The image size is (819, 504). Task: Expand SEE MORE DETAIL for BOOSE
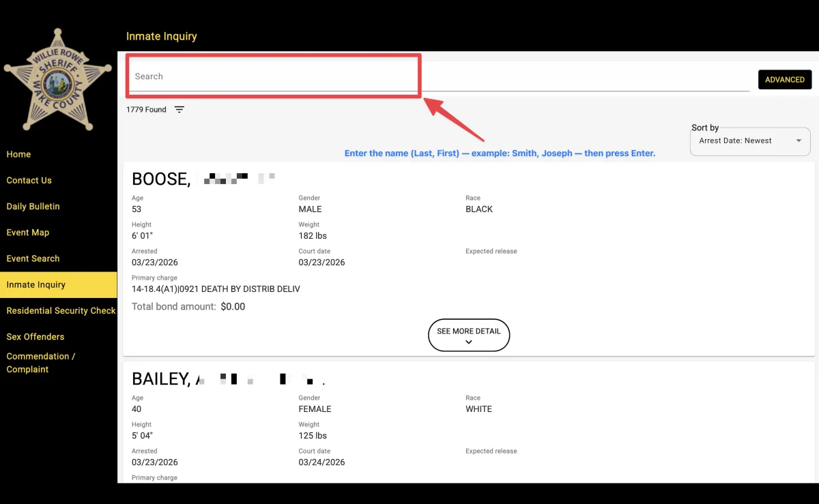(x=469, y=335)
